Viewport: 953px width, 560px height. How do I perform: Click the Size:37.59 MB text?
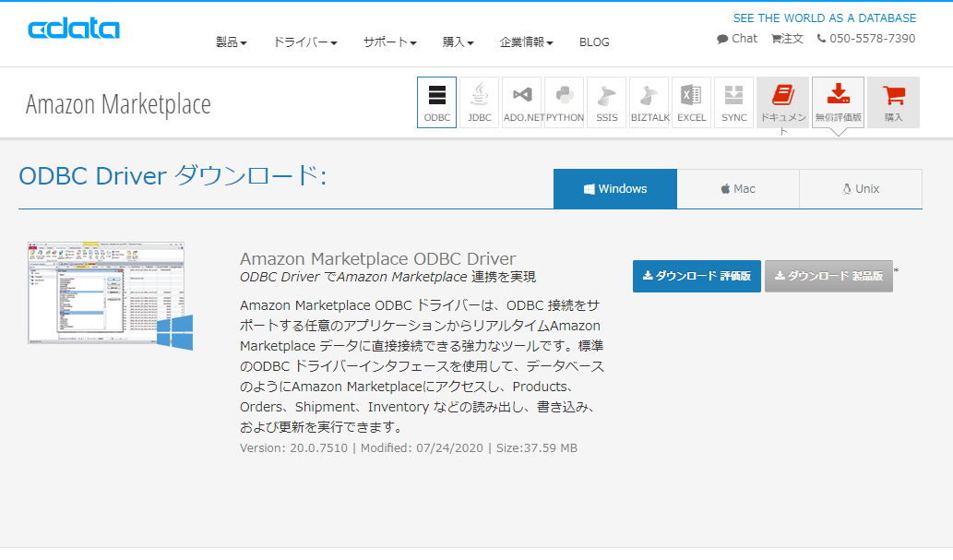pyautogui.click(x=537, y=448)
